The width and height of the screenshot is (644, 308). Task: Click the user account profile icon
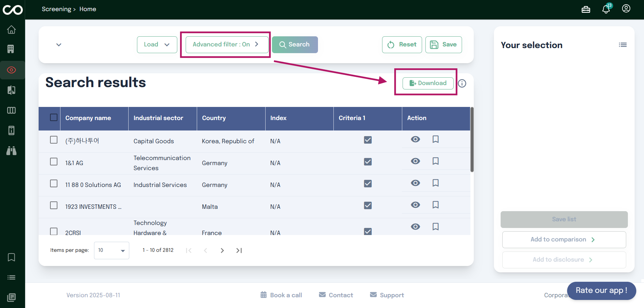click(x=626, y=9)
